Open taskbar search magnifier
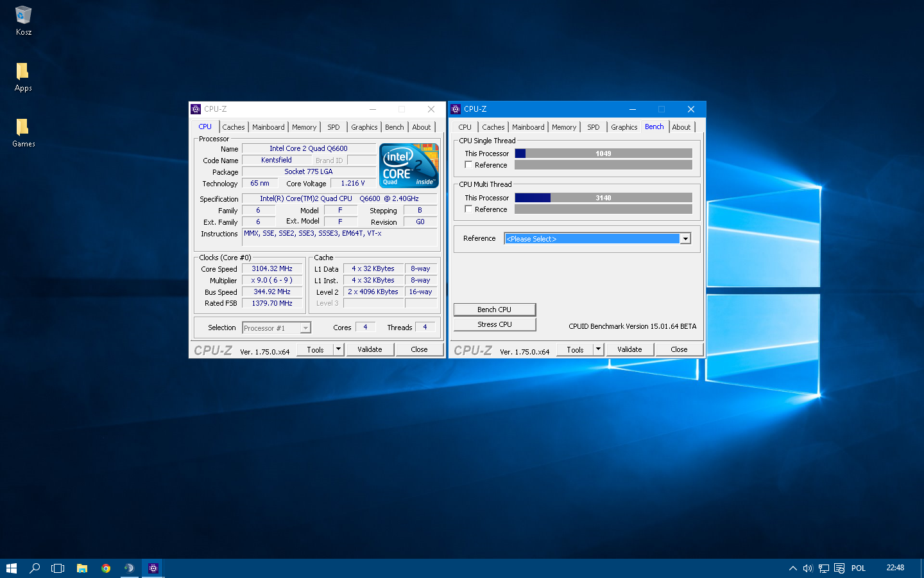Image resolution: width=924 pixels, height=578 pixels. point(35,568)
